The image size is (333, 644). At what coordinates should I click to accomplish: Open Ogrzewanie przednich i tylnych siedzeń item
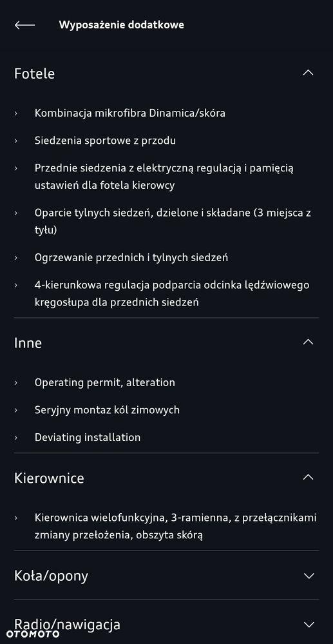click(x=131, y=257)
